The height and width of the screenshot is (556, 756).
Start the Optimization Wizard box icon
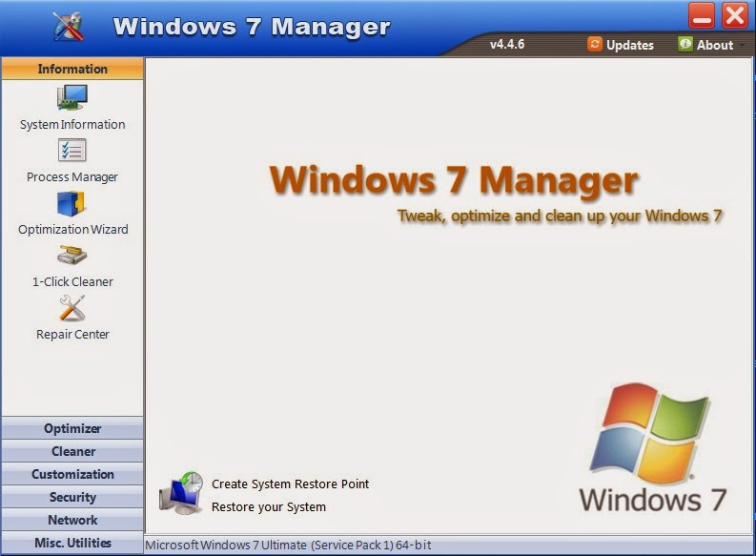(71, 203)
